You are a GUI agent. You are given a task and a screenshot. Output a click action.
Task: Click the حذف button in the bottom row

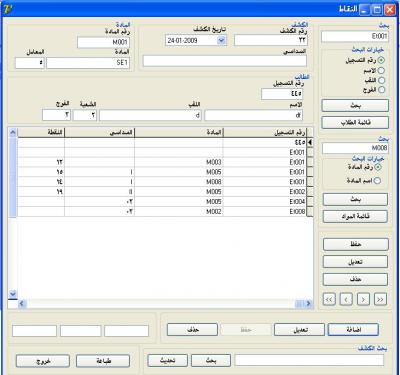click(x=192, y=330)
